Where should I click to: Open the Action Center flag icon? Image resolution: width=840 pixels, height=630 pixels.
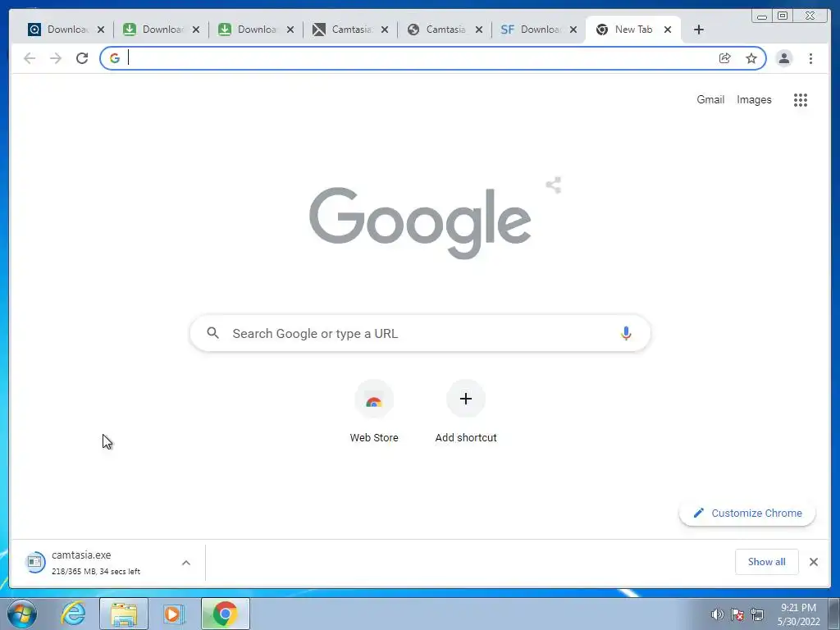click(737, 614)
